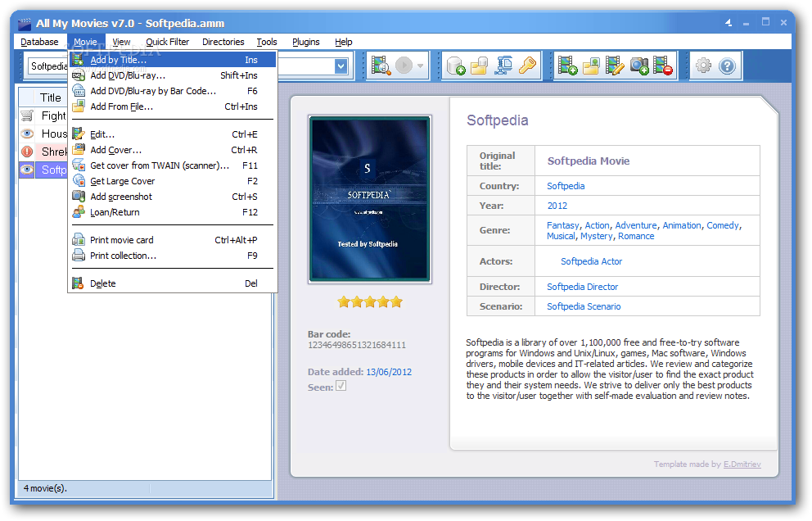The image size is (812, 521).
Task: Click the Animation genre link
Action: (682, 225)
